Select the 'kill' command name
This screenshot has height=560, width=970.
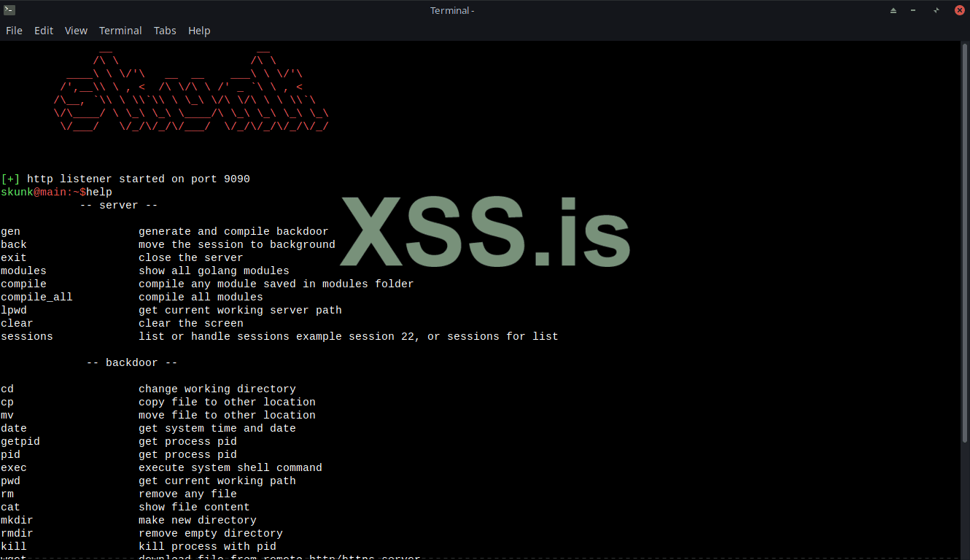coord(14,547)
